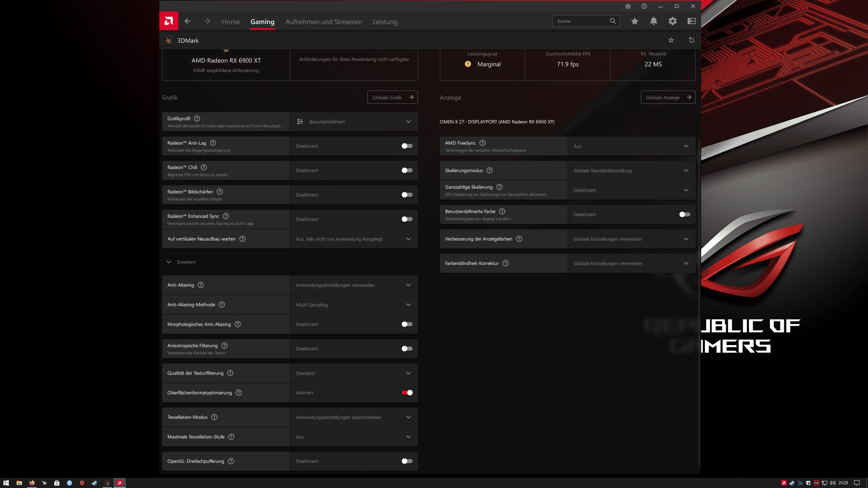Open Firefox from taskbar

click(x=32, y=483)
